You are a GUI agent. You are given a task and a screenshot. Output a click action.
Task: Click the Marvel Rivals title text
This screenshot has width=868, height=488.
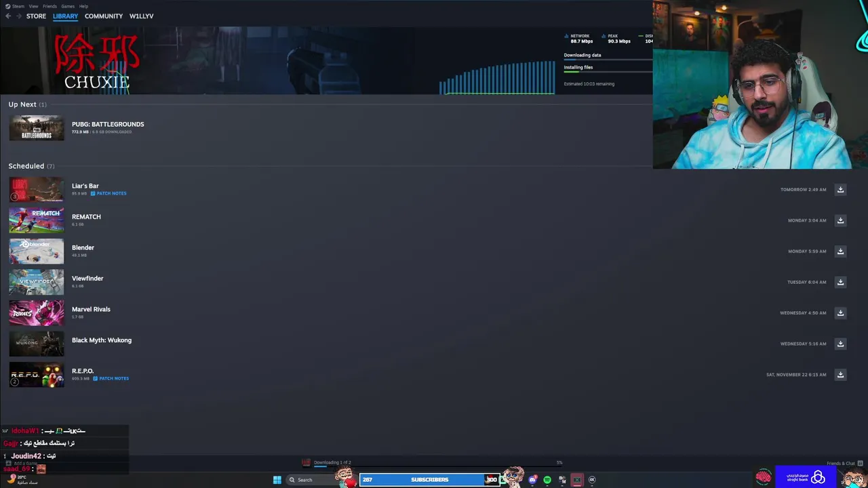pyautogui.click(x=91, y=309)
